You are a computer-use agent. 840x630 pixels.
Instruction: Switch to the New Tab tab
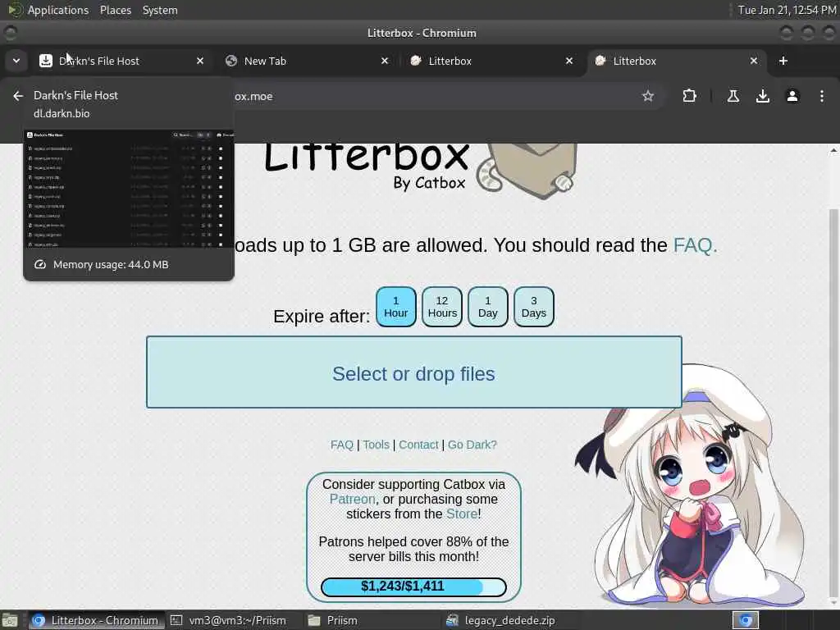pyautogui.click(x=307, y=61)
